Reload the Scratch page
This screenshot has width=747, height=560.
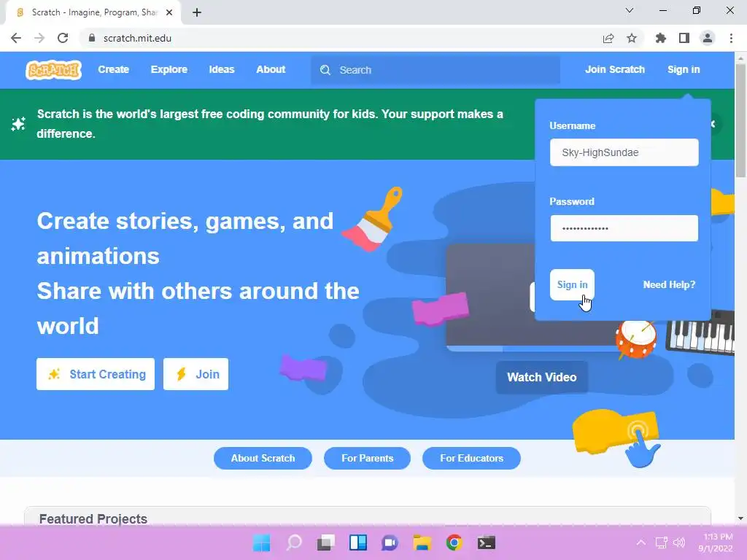pyautogui.click(x=63, y=38)
